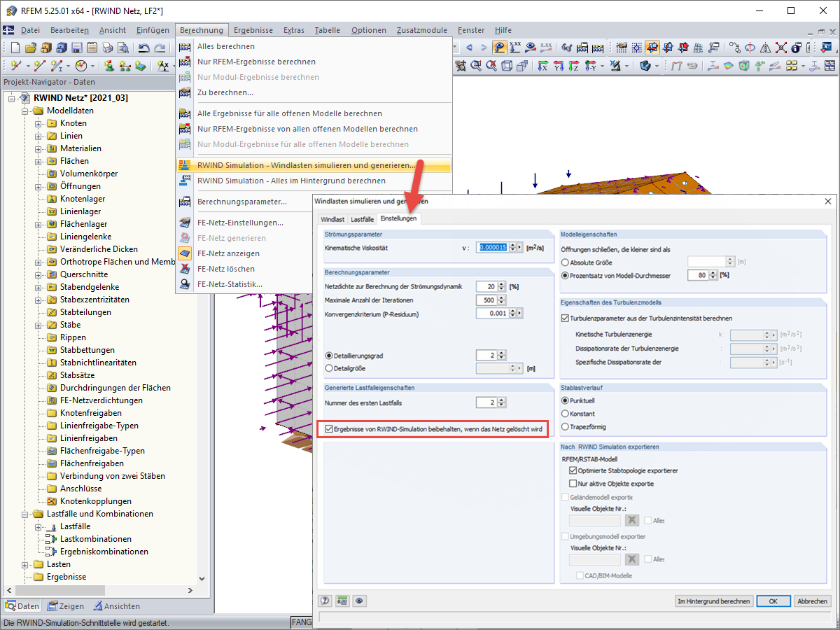Select the Konstant radio button
This screenshot has width=840, height=630.
(565, 414)
